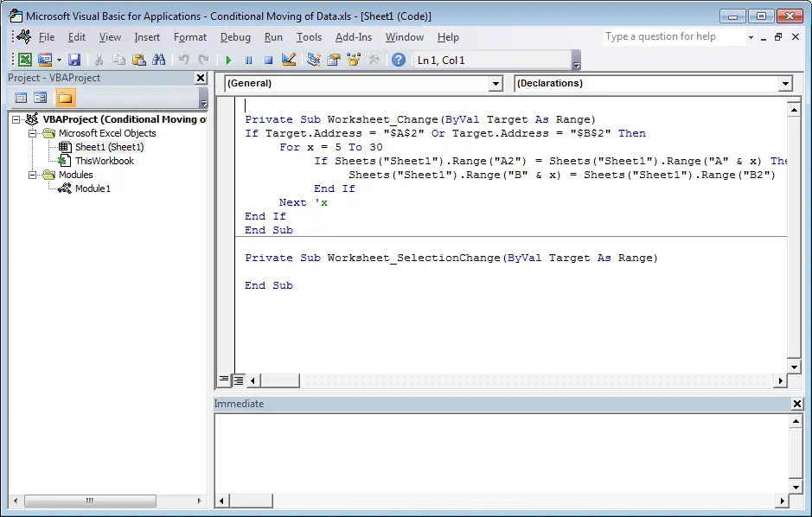Open the Insert menu
812x517 pixels.
[x=147, y=37]
